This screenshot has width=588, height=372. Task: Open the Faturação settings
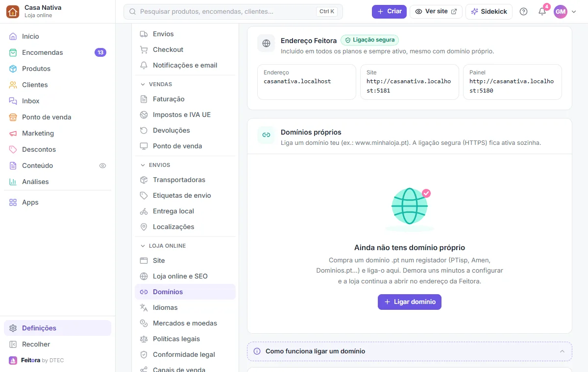(185, 99)
